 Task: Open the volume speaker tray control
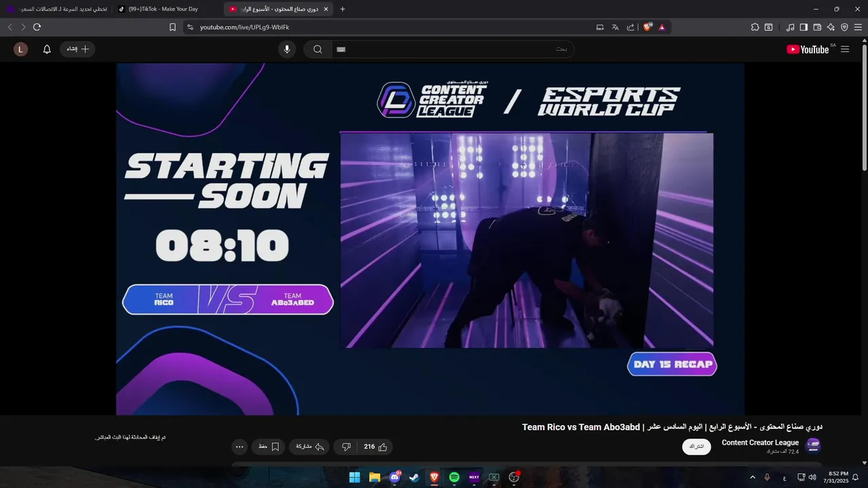812,477
